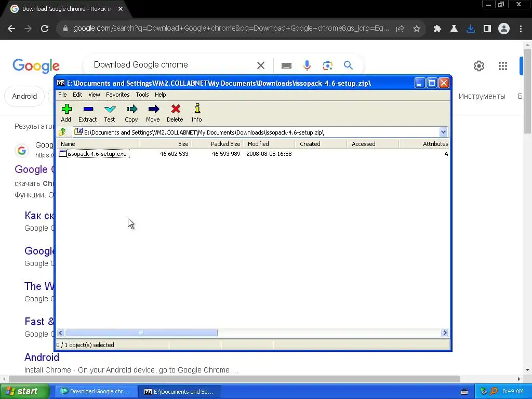
Task: Click the 7-Zip scroll left arrow
Action: tap(61, 333)
